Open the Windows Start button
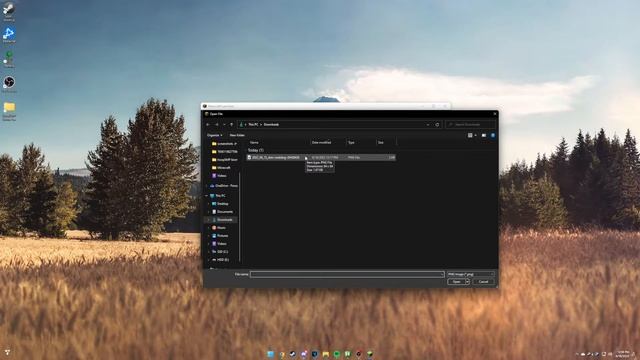The image size is (640, 360). pos(271,354)
